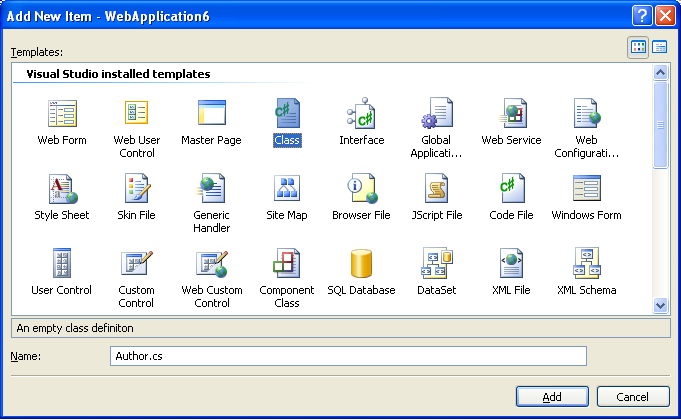Pick the XML Schema template
This screenshot has width=681, height=420.
[586, 263]
